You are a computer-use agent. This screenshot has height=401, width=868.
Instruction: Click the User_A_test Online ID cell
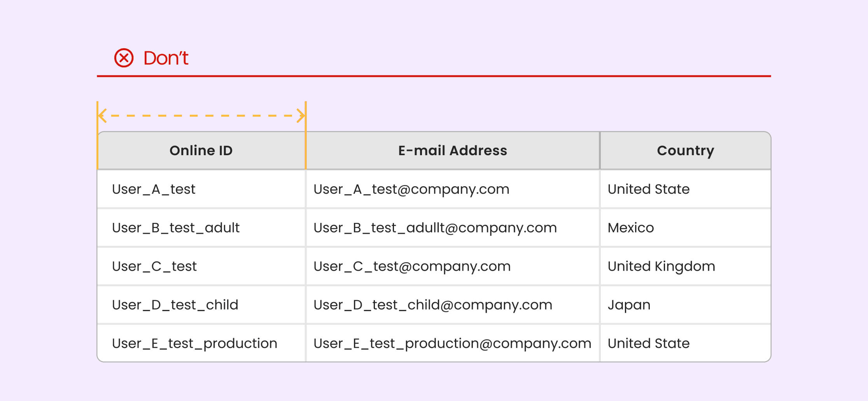(201, 189)
